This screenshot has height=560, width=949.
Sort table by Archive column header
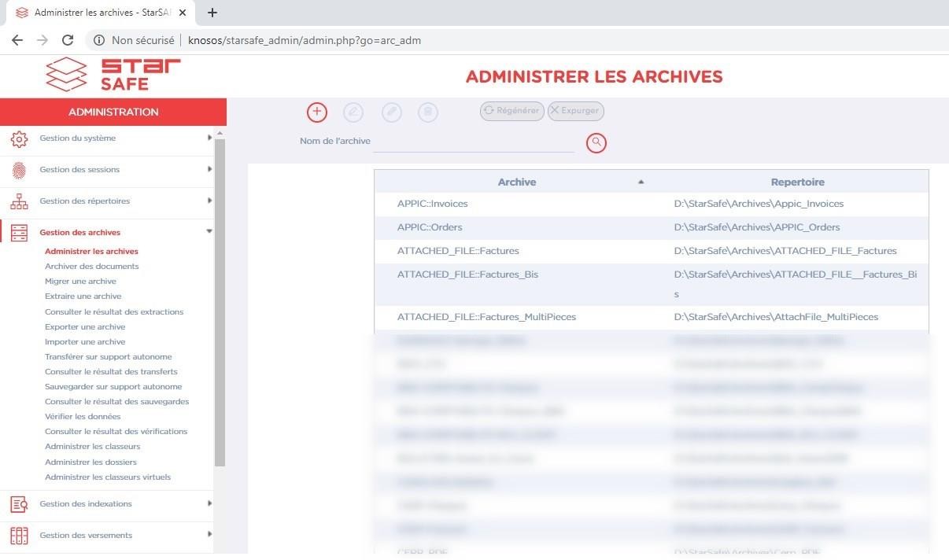click(516, 182)
